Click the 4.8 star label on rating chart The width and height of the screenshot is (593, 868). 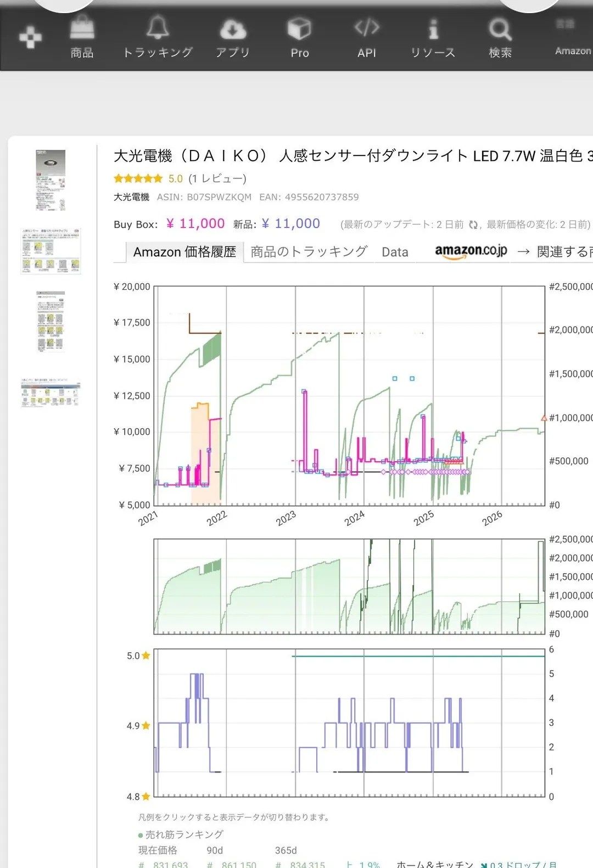click(138, 796)
